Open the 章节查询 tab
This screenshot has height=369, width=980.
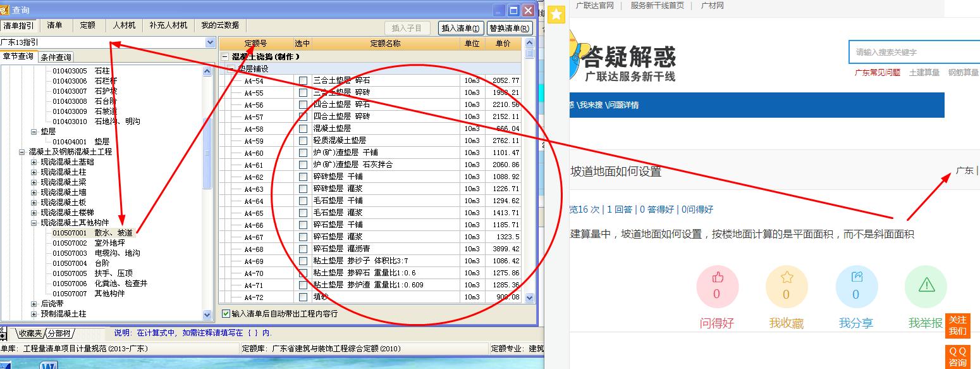[x=18, y=56]
